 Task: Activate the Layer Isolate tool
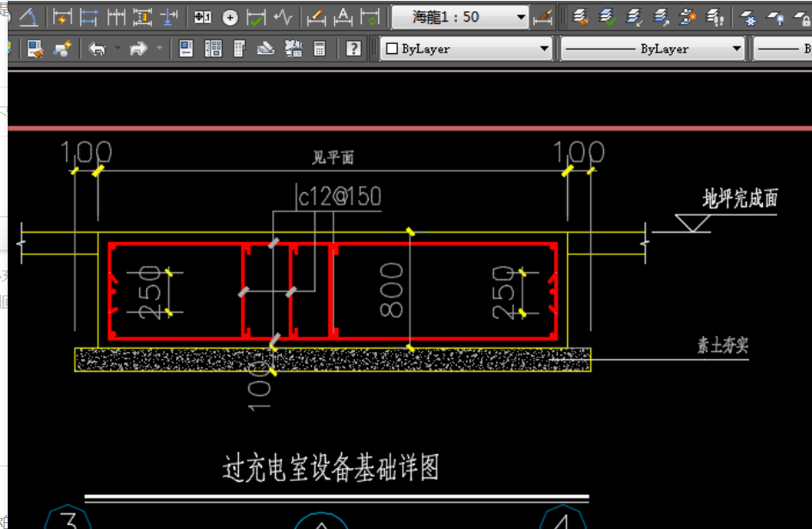coord(634,17)
